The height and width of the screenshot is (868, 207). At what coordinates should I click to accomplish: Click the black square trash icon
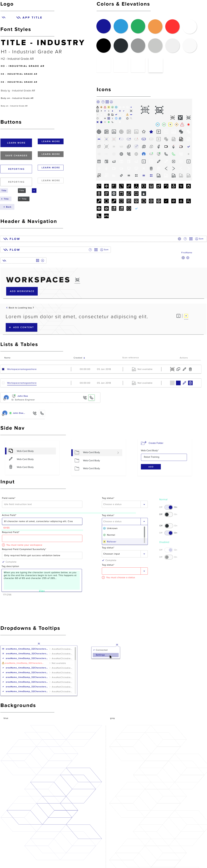pyautogui.click(x=99, y=193)
